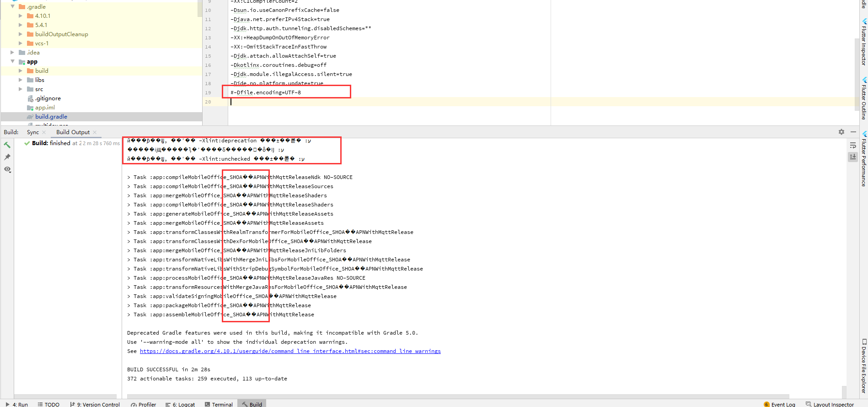The width and height of the screenshot is (868, 407).
Task: Click the Deprecated Gradle features warning line
Action: (x=273, y=333)
